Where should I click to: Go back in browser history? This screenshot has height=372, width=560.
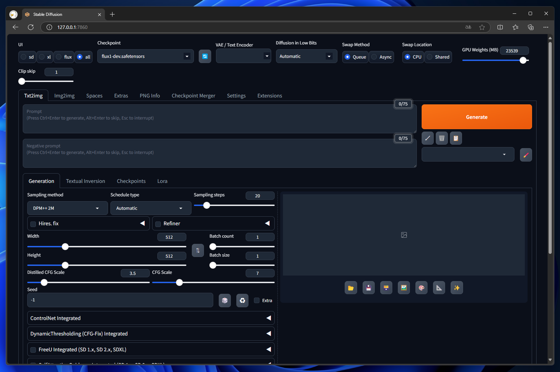pyautogui.click(x=15, y=27)
